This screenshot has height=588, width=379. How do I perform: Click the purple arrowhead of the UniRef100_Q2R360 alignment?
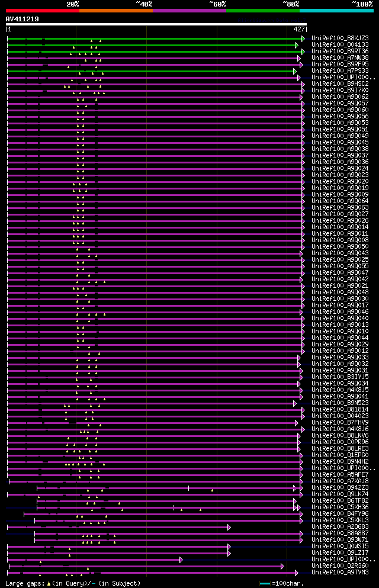(282, 566)
